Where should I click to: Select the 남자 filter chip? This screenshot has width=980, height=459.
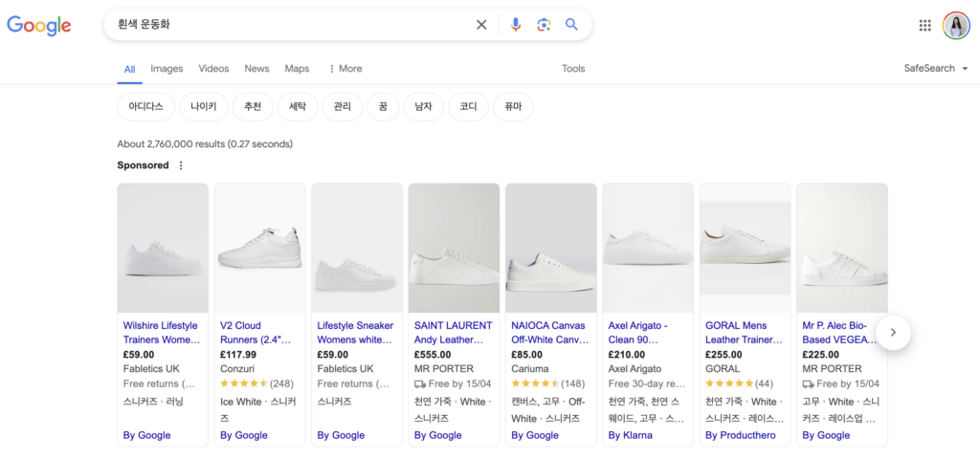click(423, 107)
